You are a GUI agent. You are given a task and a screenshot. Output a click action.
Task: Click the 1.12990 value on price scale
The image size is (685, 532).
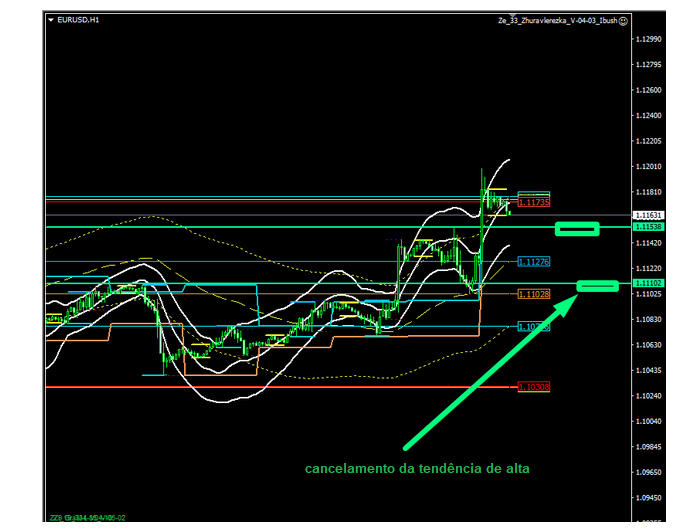[x=648, y=39]
